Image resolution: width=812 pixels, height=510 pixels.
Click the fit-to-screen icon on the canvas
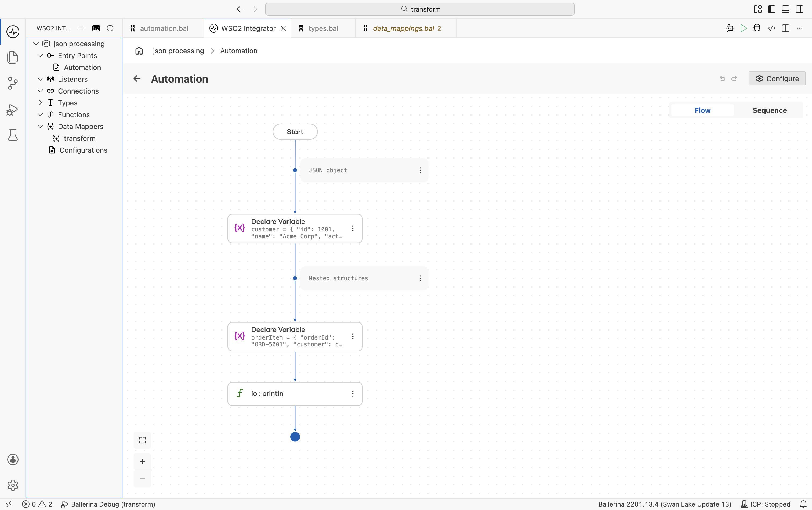tap(142, 440)
